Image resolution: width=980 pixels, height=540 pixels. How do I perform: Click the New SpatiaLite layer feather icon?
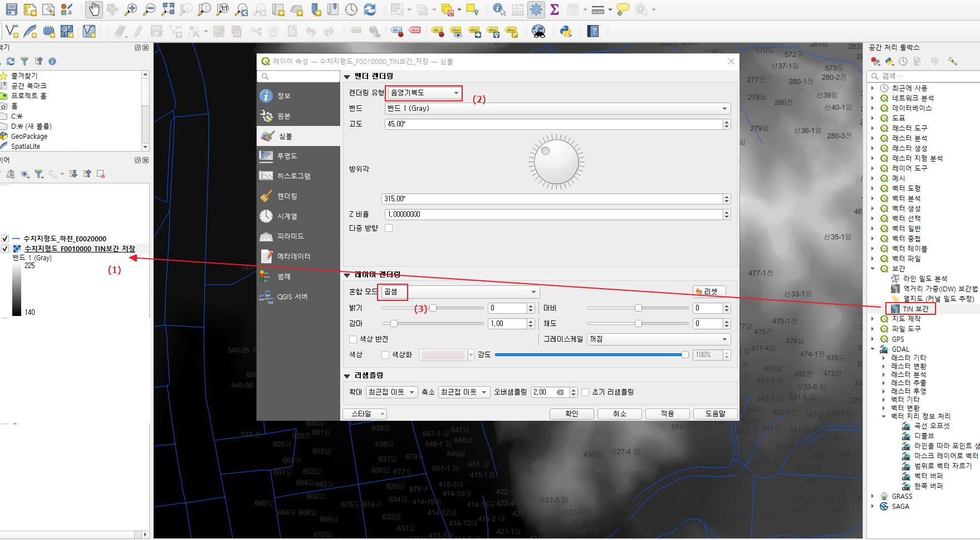(x=30, y=31)
